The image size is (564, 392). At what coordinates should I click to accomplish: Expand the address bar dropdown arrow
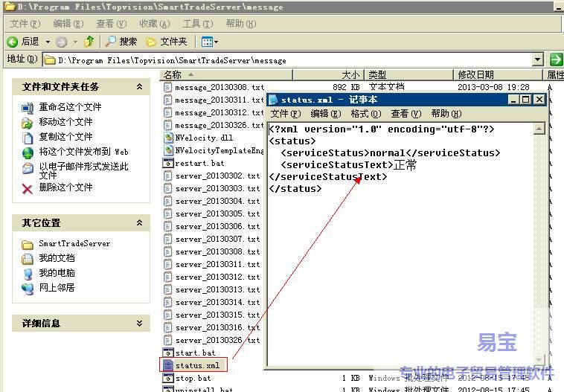point(538,60)
